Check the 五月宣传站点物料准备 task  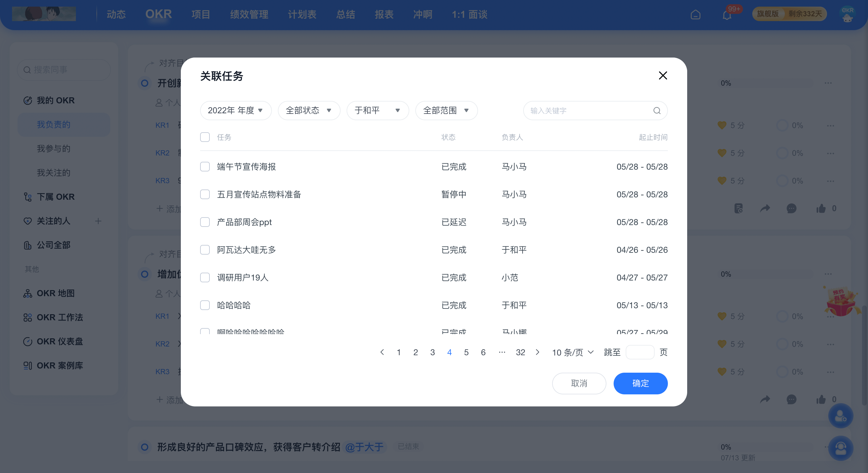pos(205,194)
